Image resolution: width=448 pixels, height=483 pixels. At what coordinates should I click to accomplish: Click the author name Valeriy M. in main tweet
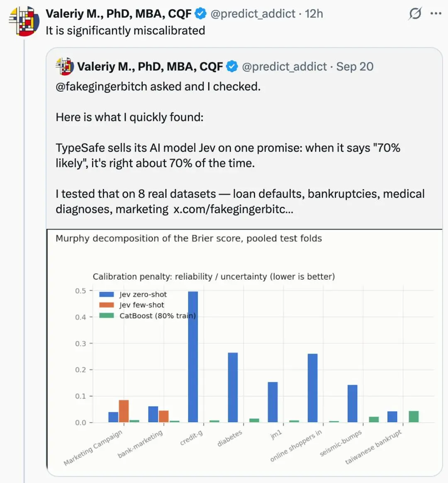119,14
